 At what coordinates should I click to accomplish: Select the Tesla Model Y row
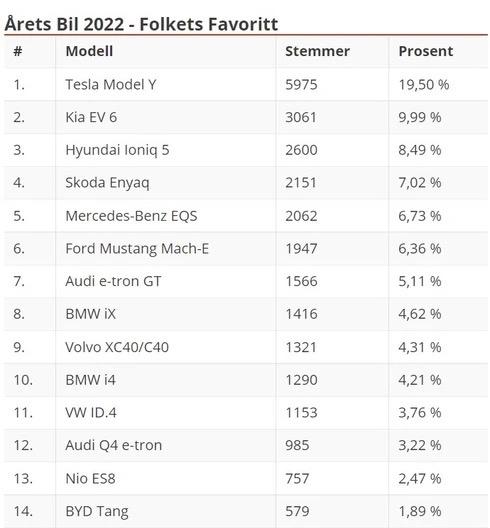tap(246, 85)
